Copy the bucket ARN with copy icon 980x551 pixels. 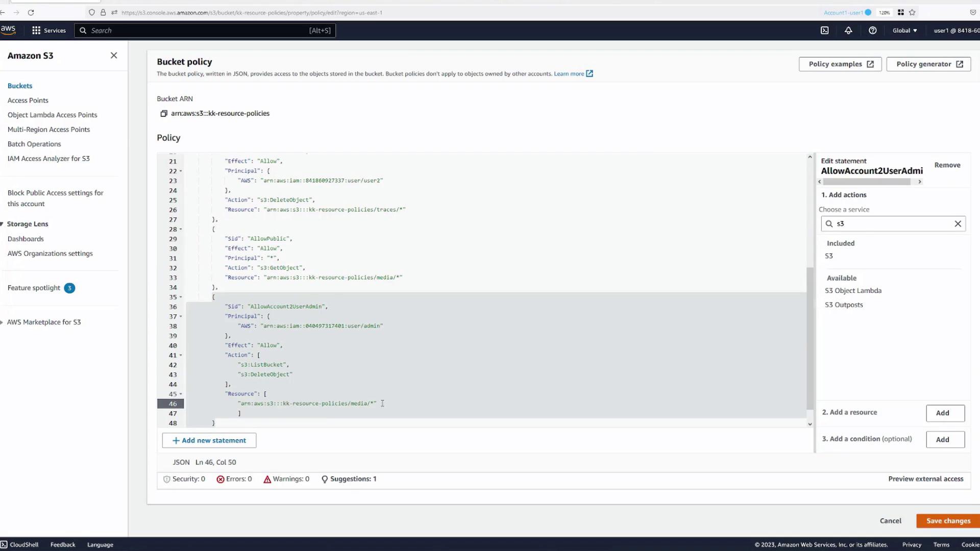(164, 114)
